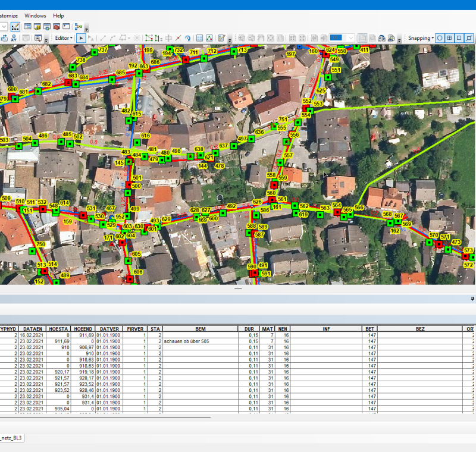Open the Windows menu
The image size is (476, 452).
coord(35,15)
